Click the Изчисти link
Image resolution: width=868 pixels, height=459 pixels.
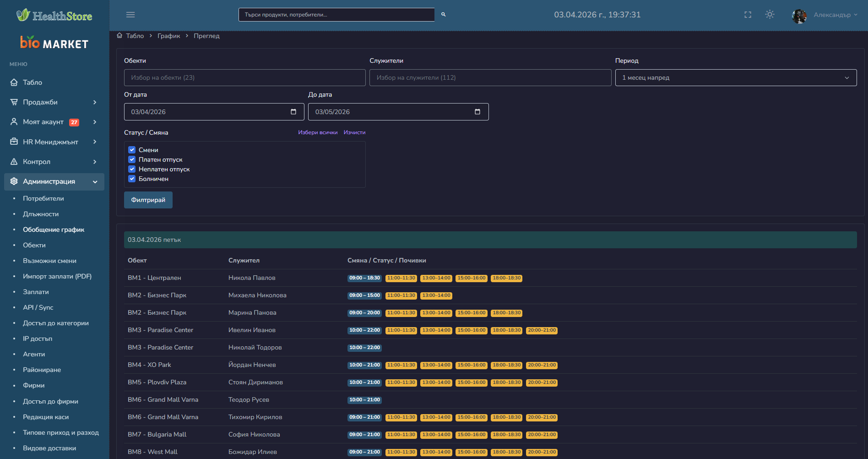click(354, 132)
